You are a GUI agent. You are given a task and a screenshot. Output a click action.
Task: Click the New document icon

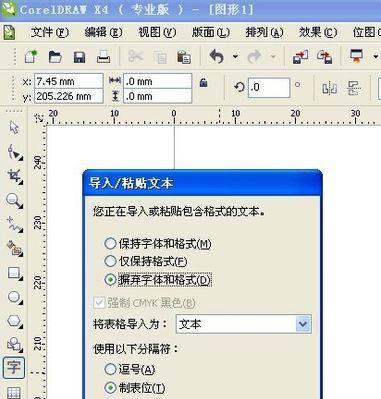[x=31, y=56]
